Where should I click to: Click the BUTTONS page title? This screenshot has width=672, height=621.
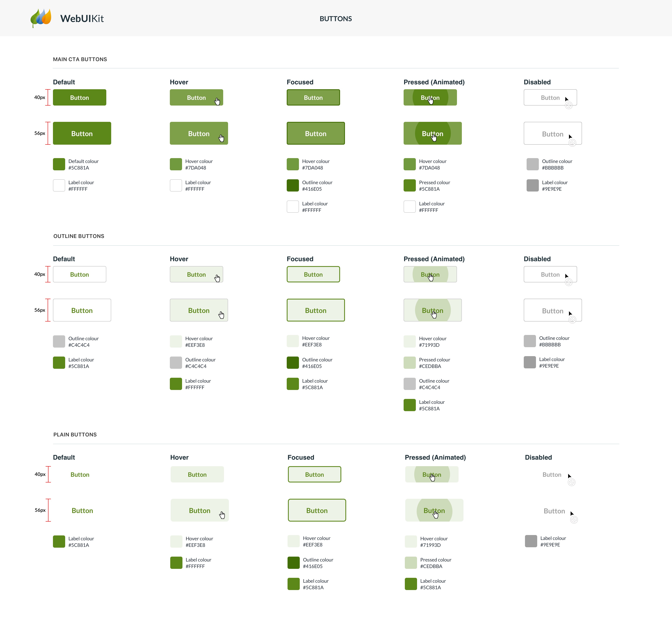(336, 19)
